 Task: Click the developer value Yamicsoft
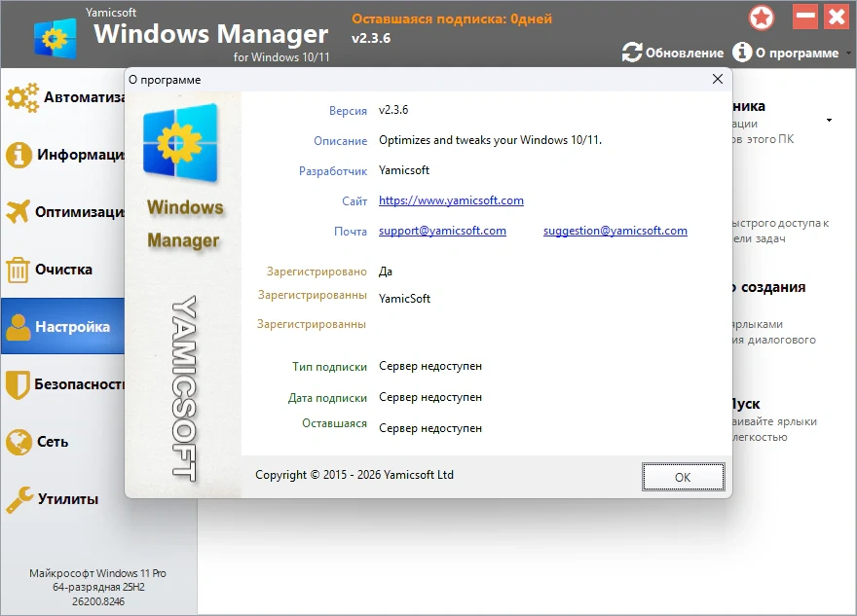coord(404,170)
